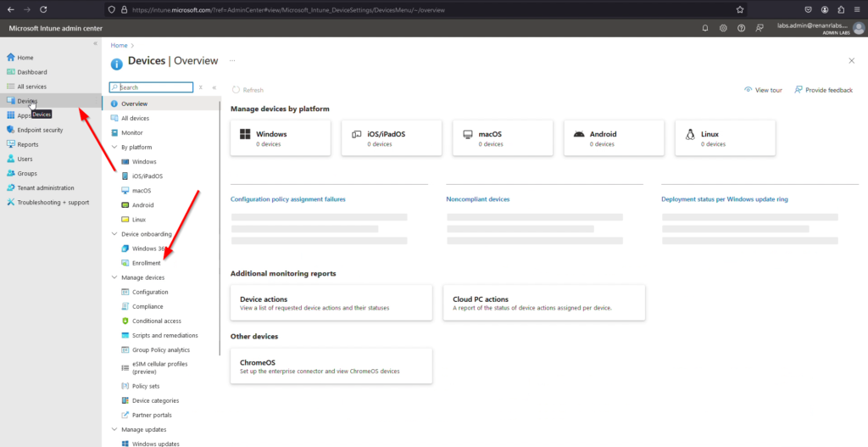
Task: Open iOS/iPadOS under By platform
Action: click(x=147, y=176)
